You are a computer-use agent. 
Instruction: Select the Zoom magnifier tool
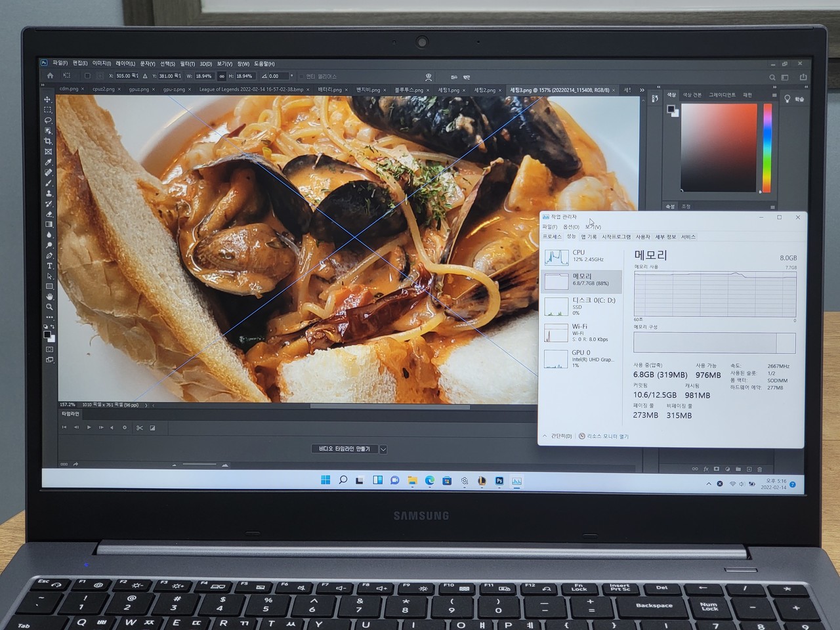(x=49, y=307)
